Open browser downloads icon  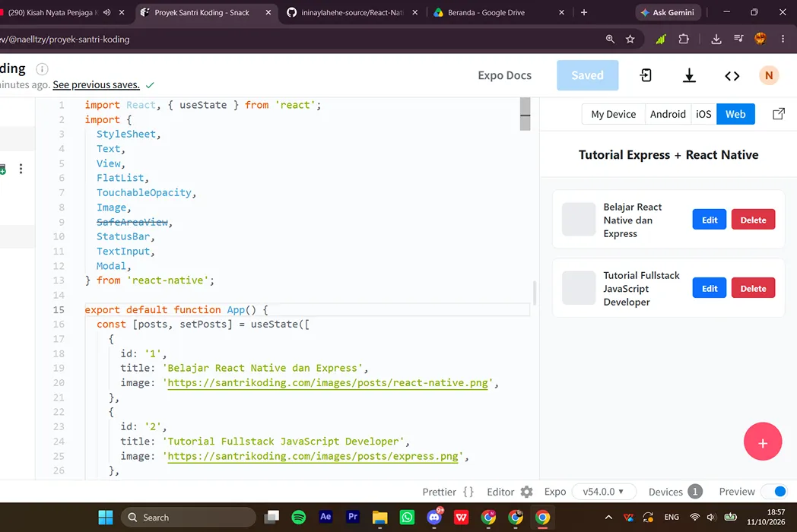coord(716,39)
